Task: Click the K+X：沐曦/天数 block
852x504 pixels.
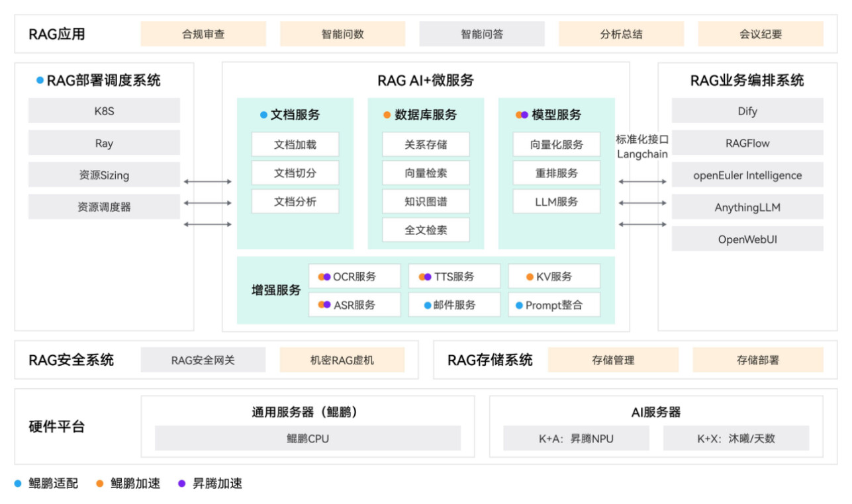Action: (x=736, y=438)
